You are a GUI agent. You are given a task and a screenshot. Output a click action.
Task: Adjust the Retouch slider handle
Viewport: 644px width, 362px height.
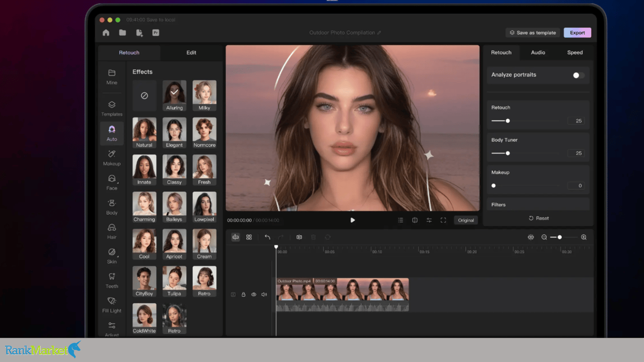[508, 121]
